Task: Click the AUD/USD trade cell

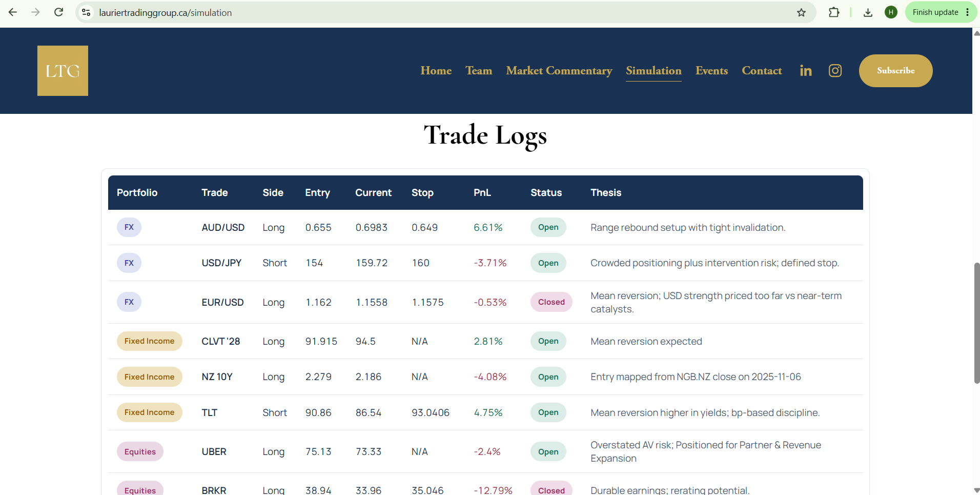Action: (x=223, y=227)
